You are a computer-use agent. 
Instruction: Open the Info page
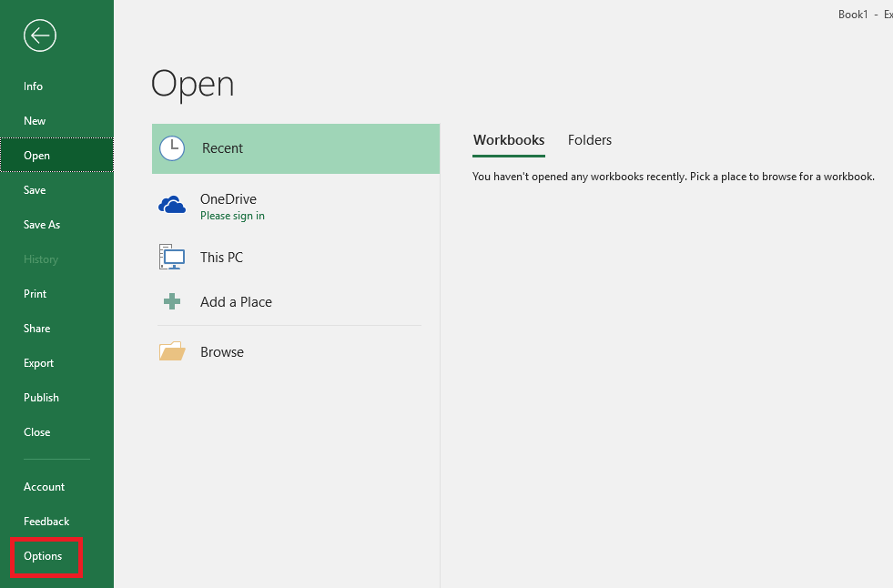[x=34, y=86]
